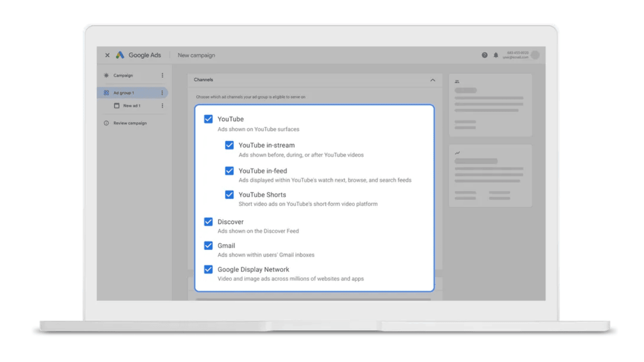Select Ad group 1 in the sidebar
The width and height of the screenshot is (644, 362).
click(x=124, y=93)
